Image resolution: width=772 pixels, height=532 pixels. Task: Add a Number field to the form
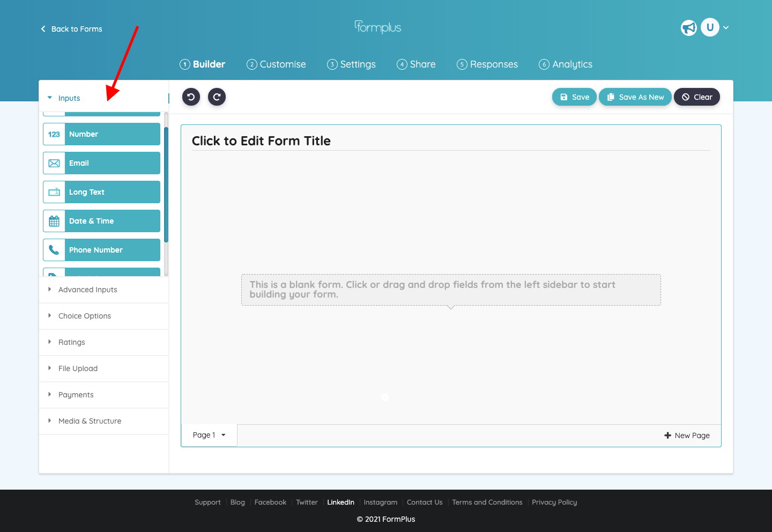(x=101, y=134)
